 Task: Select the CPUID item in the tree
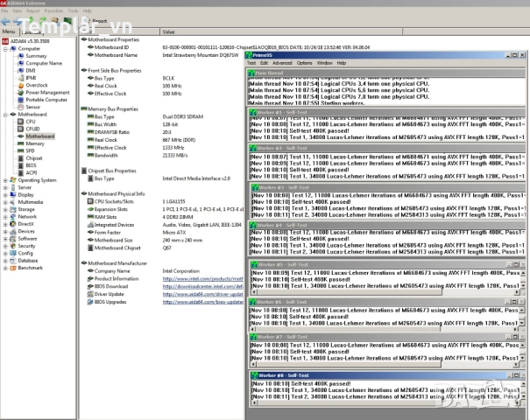click(x=32, y=129)
